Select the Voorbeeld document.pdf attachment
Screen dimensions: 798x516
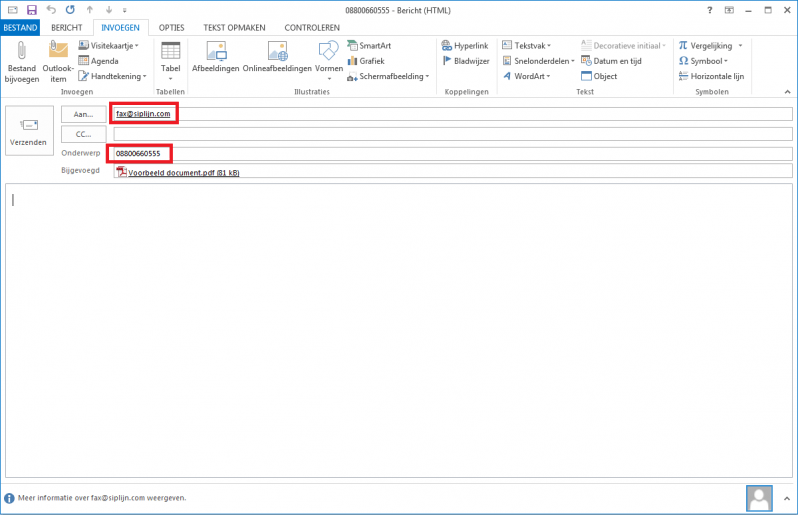(178, 173)
